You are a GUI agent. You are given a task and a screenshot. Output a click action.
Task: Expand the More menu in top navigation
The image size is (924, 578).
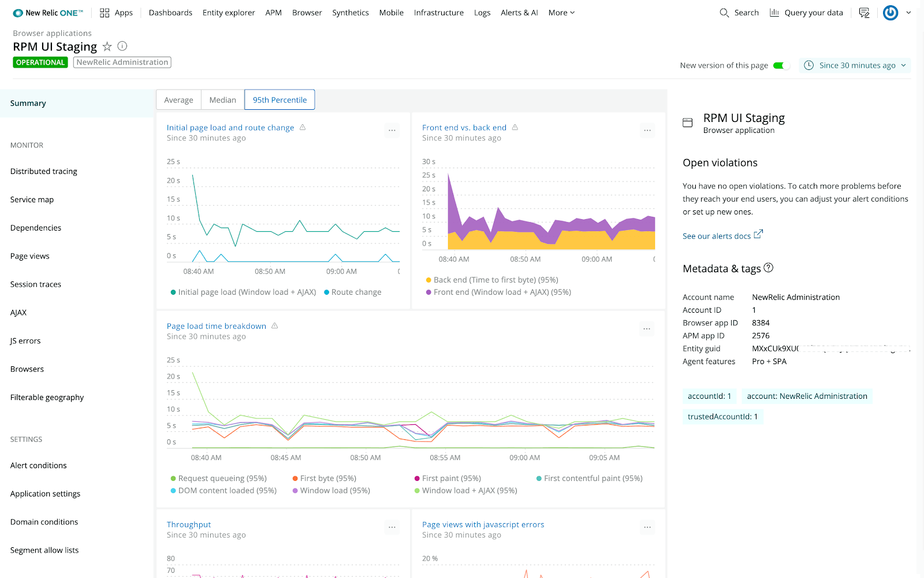[x=561, y=13]
